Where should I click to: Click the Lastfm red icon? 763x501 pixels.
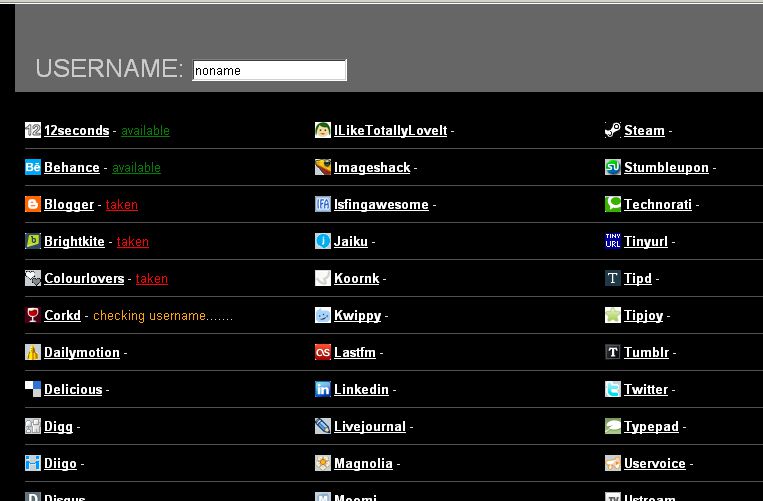pos(323,352)
